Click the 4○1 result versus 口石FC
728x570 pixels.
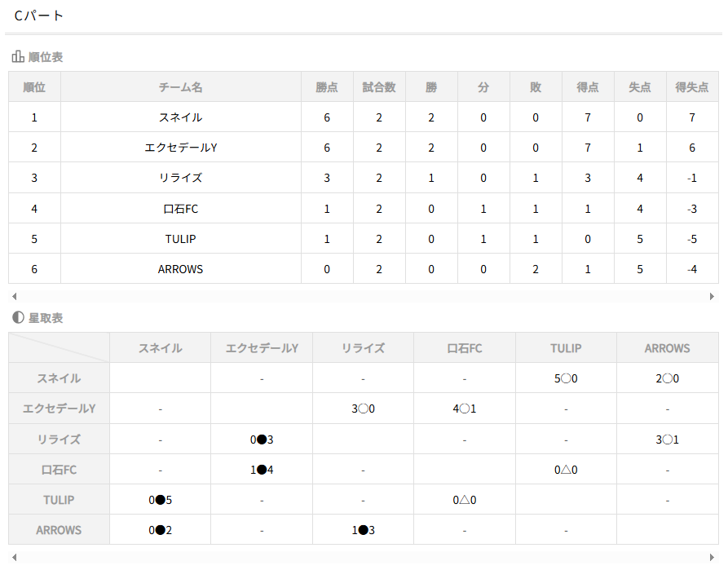(464, 409)
